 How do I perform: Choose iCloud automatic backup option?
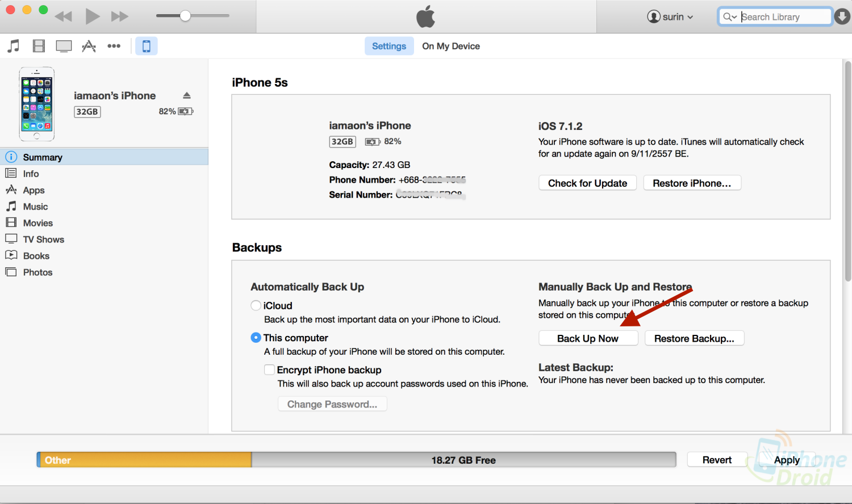[x=256, y=305]
